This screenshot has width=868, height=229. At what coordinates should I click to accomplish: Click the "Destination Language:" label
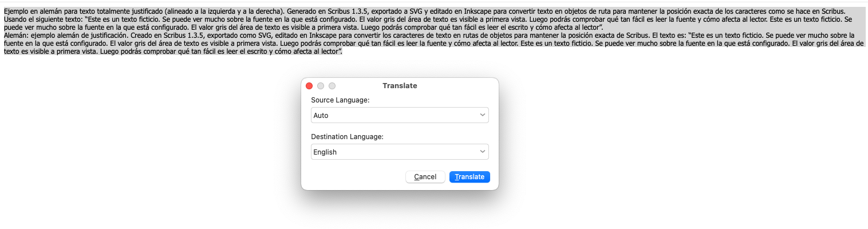pyautogui.click(x=347, y=137)
